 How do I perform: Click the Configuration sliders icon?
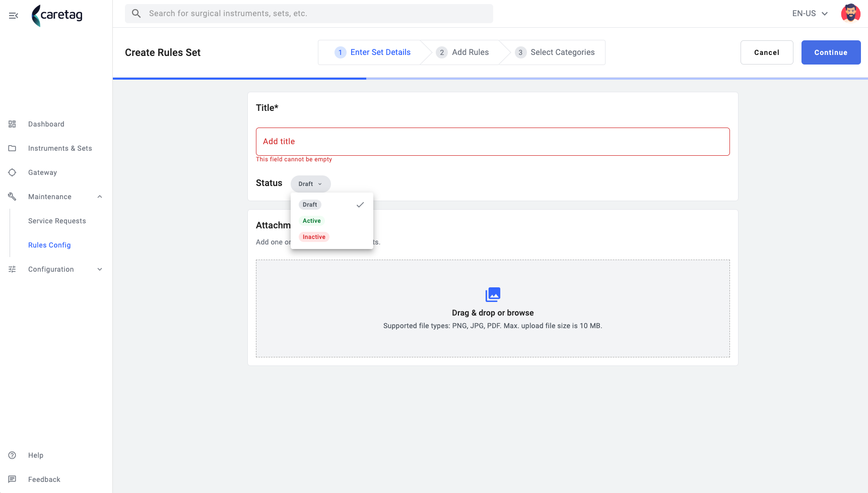coord(12,269)
